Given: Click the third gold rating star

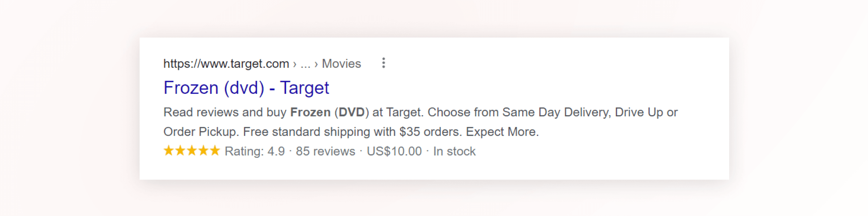Looking at the screenshot, I should click(192, 150).
